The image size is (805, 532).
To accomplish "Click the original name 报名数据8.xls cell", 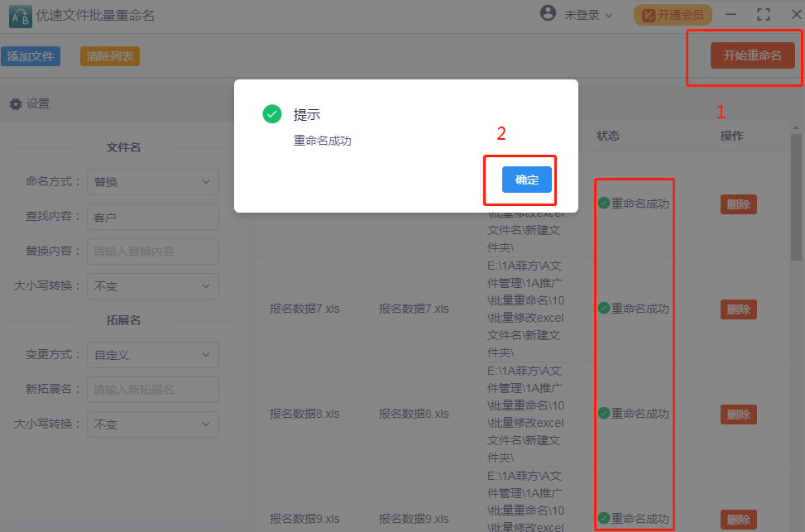I will click(304, 414).
